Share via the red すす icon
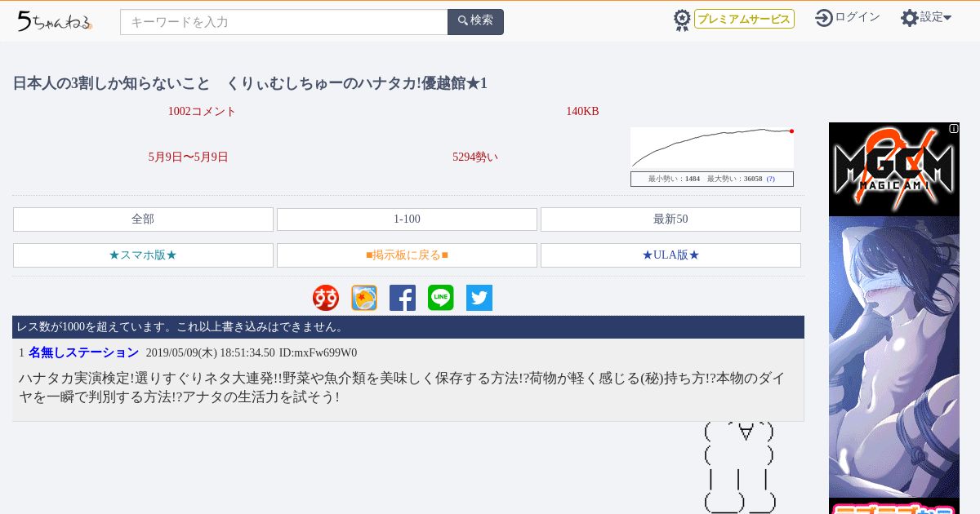The width and height of the screenshot is (980, 514). point(326,298)
